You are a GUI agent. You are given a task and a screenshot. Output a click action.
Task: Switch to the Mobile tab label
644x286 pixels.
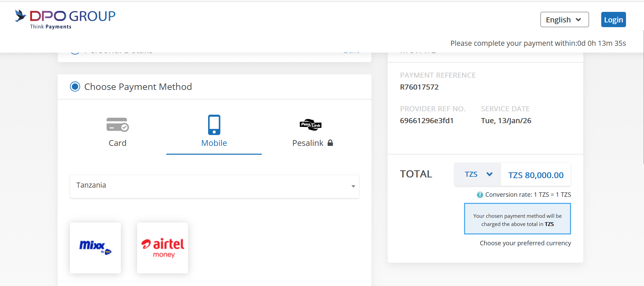[x=214, y=143]
